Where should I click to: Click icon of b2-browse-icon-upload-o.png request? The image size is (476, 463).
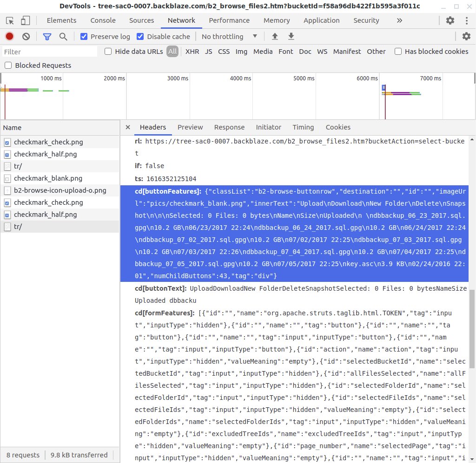[x=7, y=191]
